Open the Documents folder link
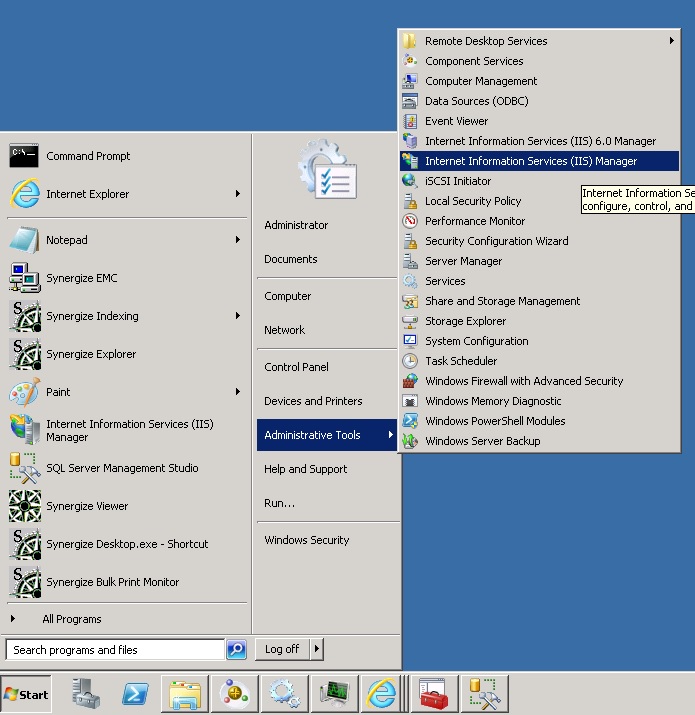This screenshot has width=695, height=715. [327, 259]
